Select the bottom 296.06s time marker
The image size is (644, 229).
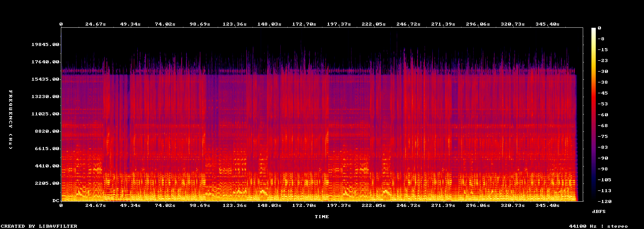click(478, 205)
